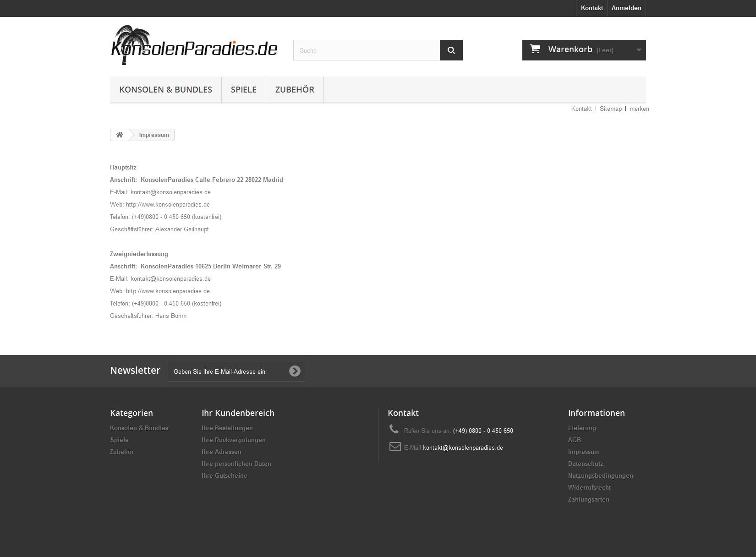This screenshot has height=557, width=756.
Task: Focus the Suche search field
Action: tap(367, 50)
